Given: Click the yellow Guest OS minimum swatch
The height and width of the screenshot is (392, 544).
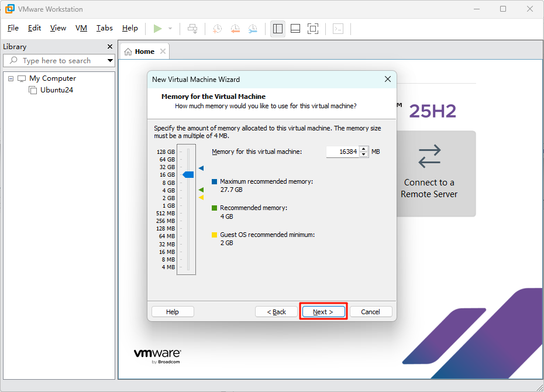Looking at the screenshot, I should (x=215, y=235).
